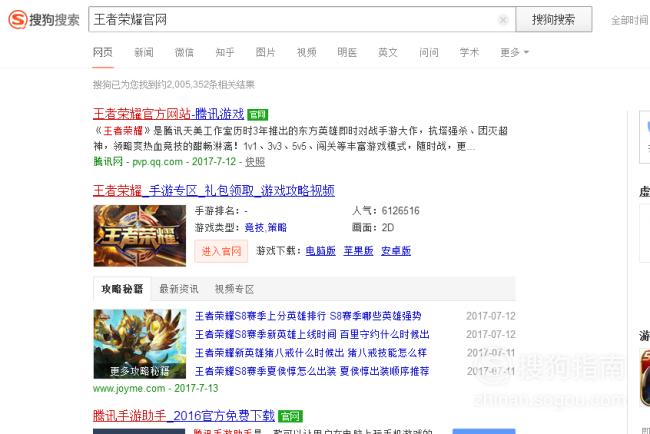This screenshot has width=650, height=434.
Task: Switch to the 新闻 tab
Action: tap(143, 52)
